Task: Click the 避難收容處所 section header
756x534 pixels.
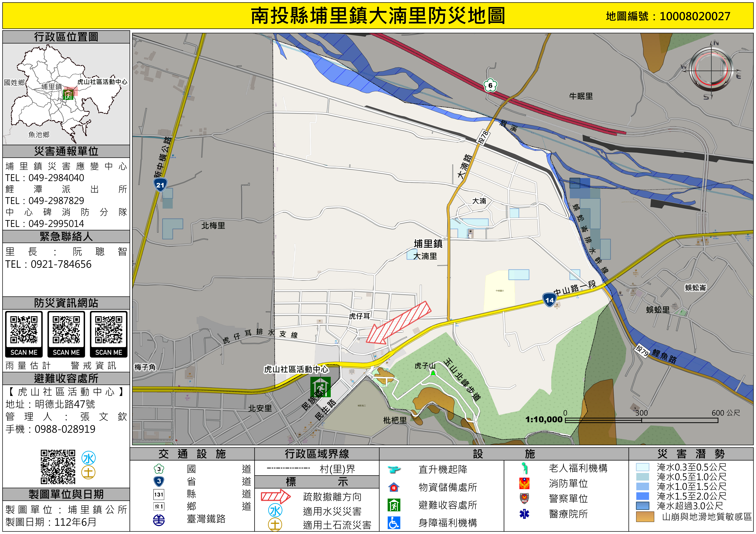Action: pos(66,378)
